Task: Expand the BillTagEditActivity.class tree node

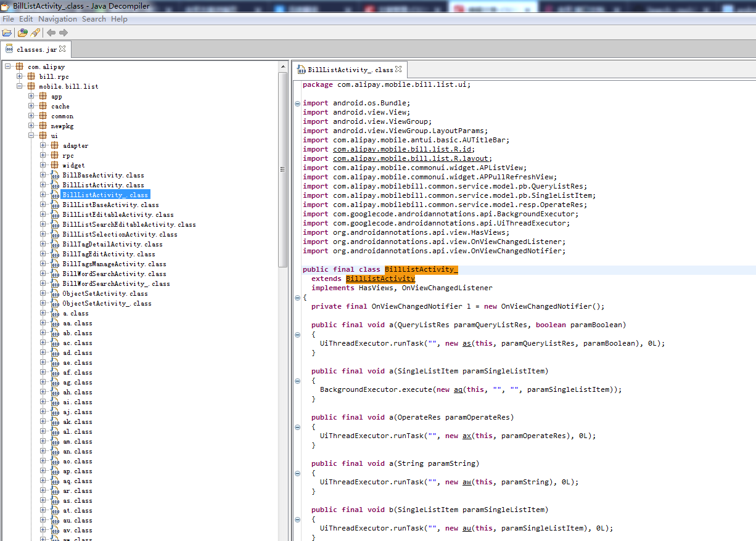Action: 43,254
